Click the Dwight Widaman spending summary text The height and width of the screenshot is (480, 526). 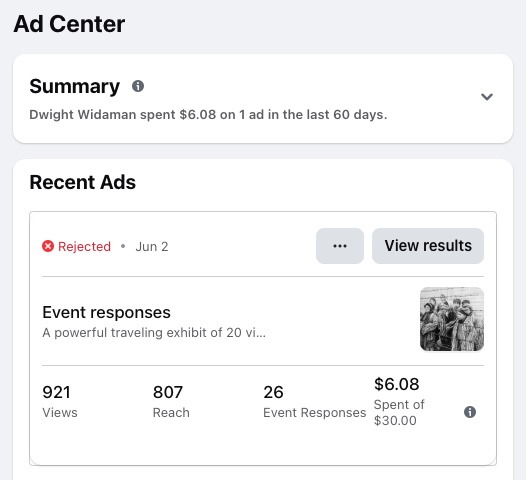(208, 115)
